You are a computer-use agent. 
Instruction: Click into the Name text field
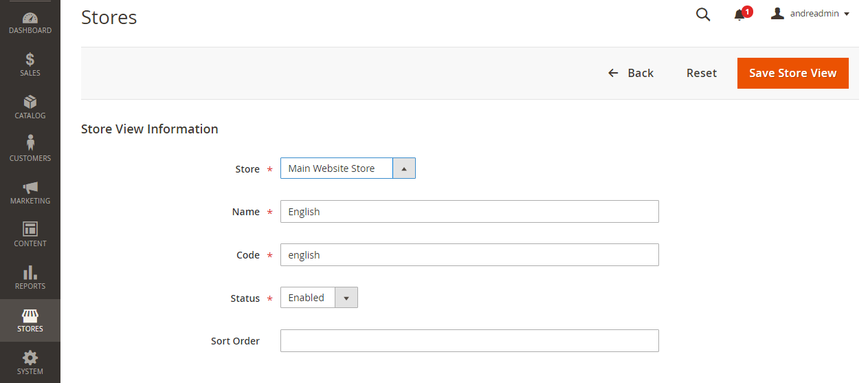pyautogui.click(x=469, y=212)
